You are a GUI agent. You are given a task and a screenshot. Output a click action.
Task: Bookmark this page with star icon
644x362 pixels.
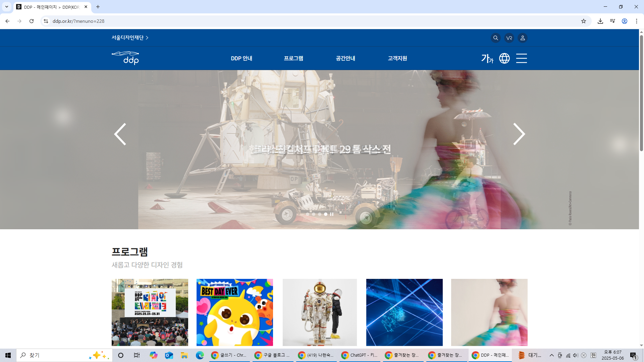tap(583, 21)
